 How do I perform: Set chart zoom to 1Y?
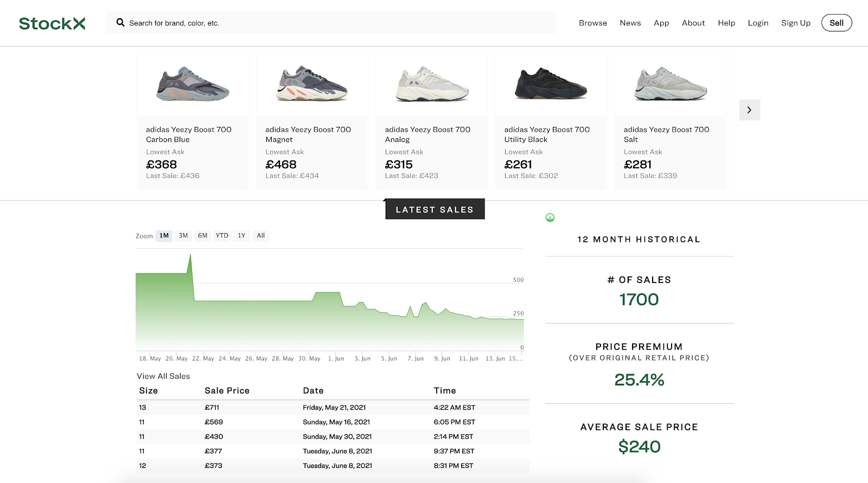point(242,236)
